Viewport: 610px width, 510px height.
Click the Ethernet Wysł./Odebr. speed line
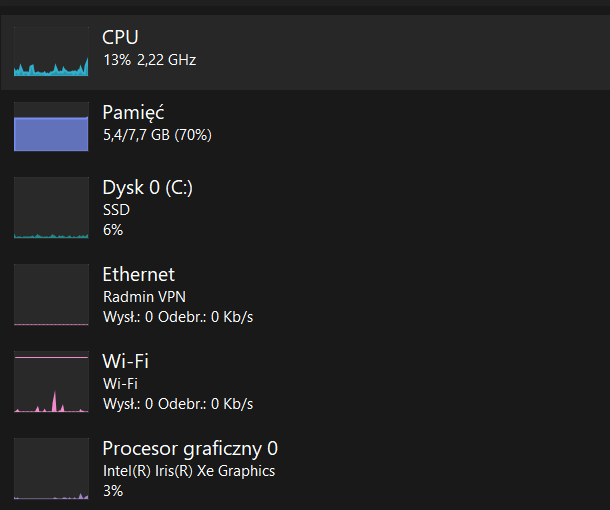[x=178, y=317]
